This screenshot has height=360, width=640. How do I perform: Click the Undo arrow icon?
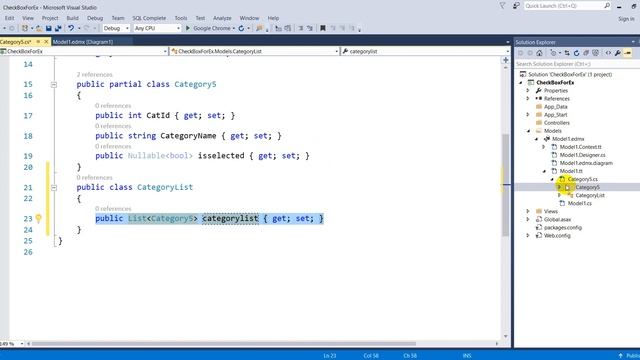[x=71, y=28]
